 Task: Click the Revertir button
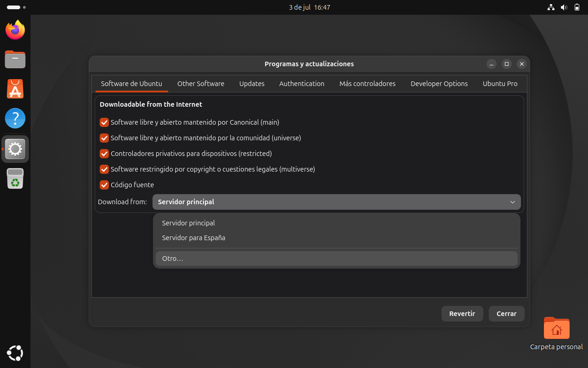pyautogui.click(x=462, y=314)
